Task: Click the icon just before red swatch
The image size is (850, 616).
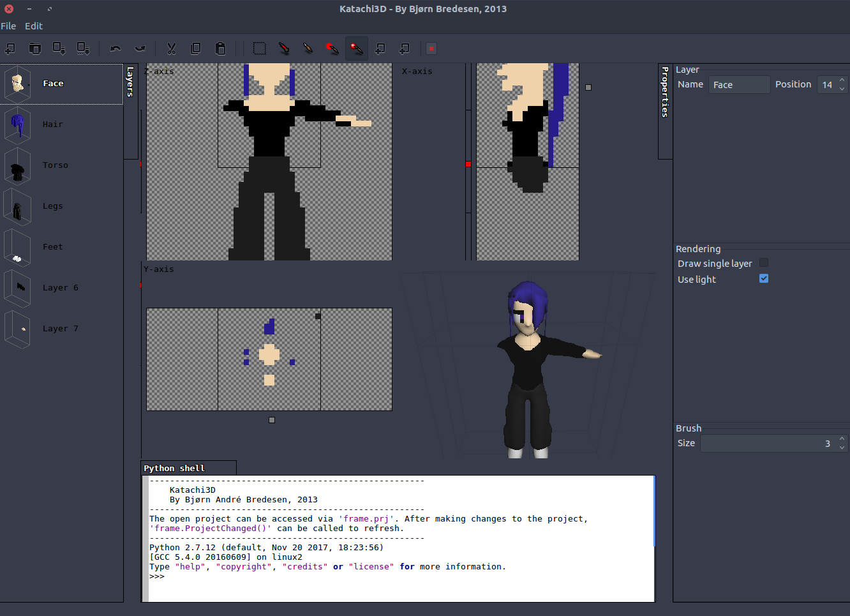Action: [x=405, y=49]
